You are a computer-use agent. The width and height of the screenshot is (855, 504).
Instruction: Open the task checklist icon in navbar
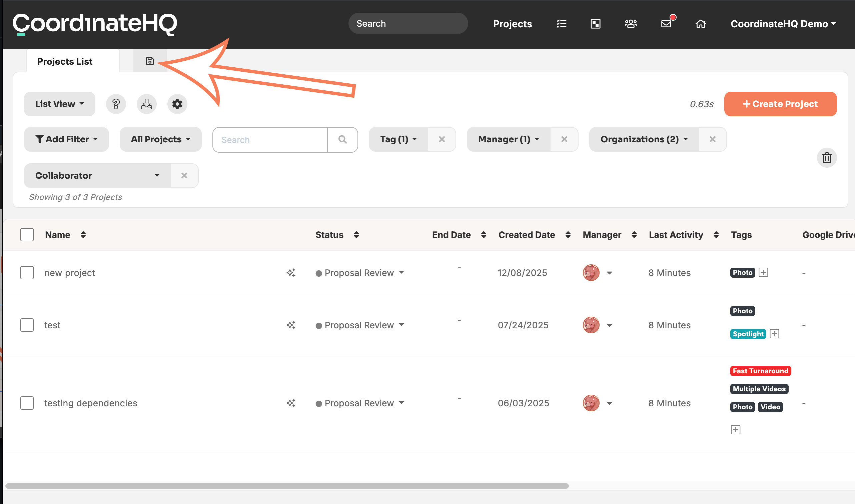coord(562,24)
